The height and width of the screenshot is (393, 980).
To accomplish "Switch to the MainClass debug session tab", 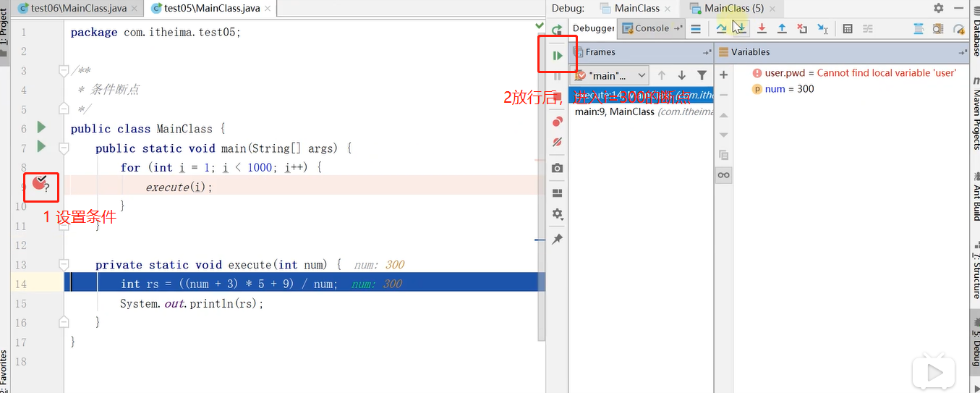I will coord(636,9).
